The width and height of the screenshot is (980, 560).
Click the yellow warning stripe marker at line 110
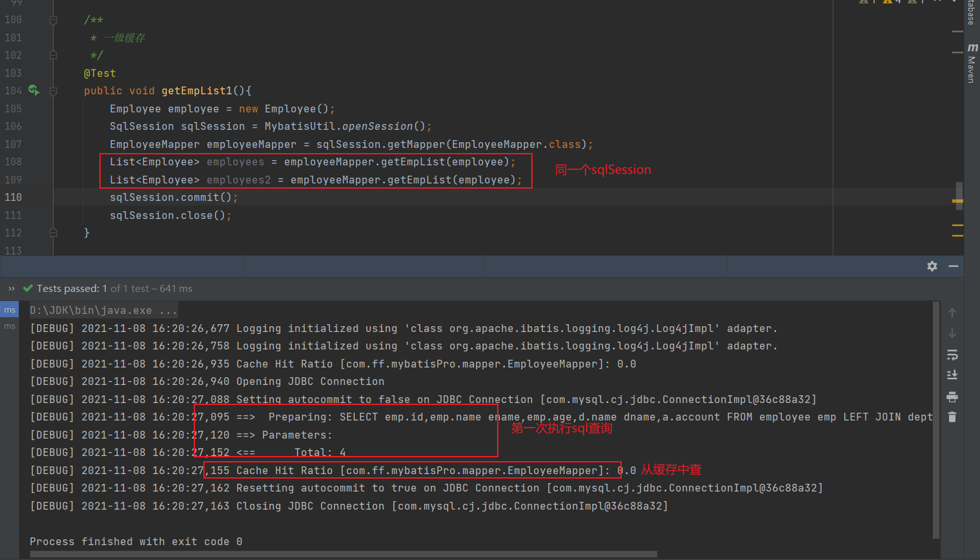coord(957,202)
